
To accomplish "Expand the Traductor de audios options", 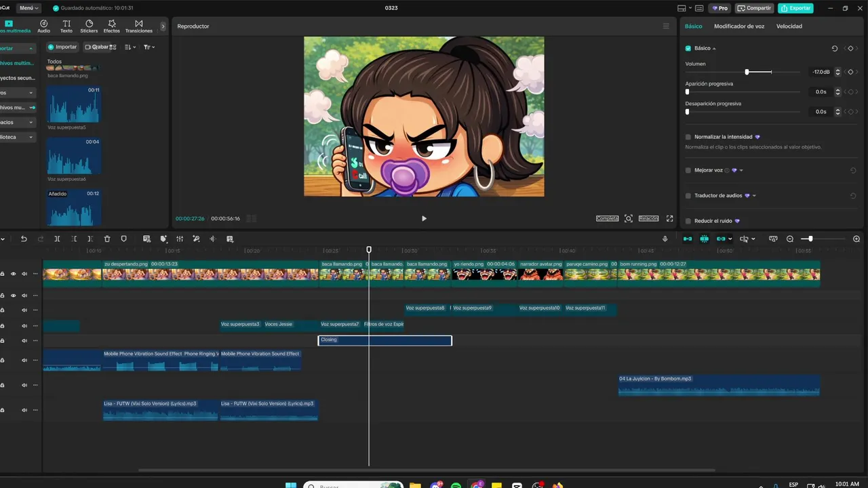I will (754, 195).
